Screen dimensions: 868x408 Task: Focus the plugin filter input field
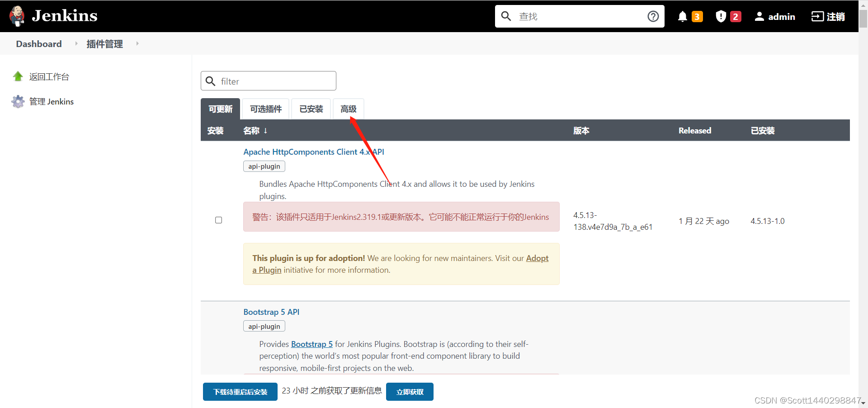coord(269,81)
